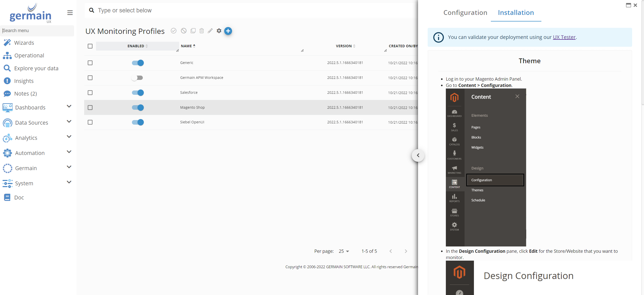Viewport: 644px width, 295px height.
Task: Open the per page dropdown
Action: (x=344, y=251)
